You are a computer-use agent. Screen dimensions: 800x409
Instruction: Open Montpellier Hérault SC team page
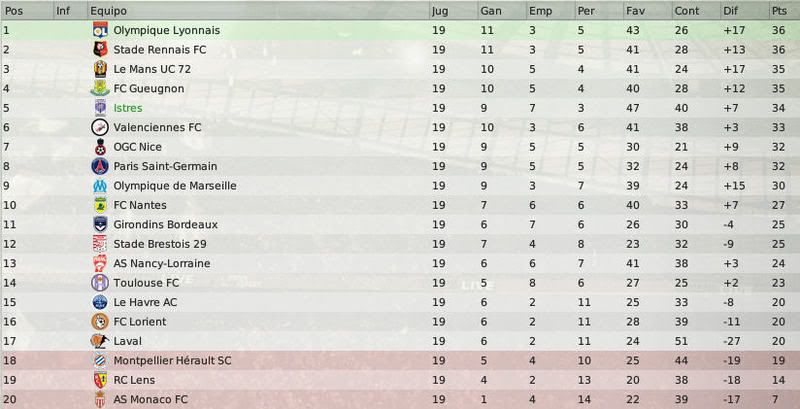pos(172,361)
